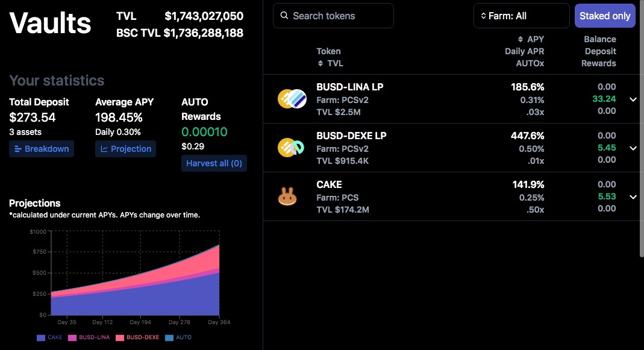Click the page vertical scrollbar
Image resolution: width=644 pixels, height=350 pixels.
tap(642, 128)
